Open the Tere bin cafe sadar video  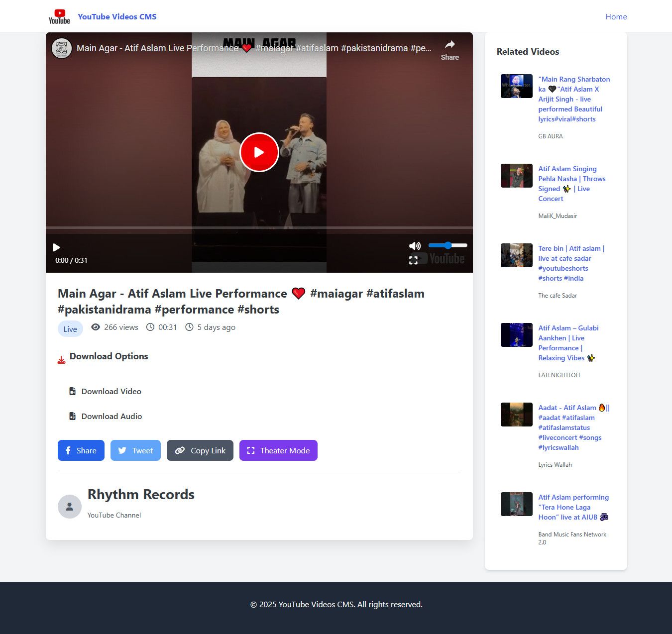[x=571, y=263]
